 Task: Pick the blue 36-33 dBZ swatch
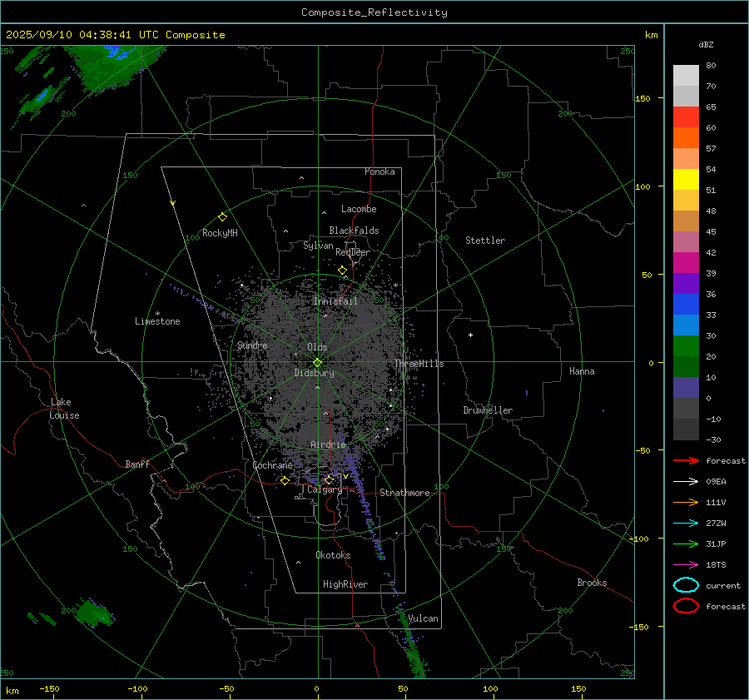click(686, 305)
